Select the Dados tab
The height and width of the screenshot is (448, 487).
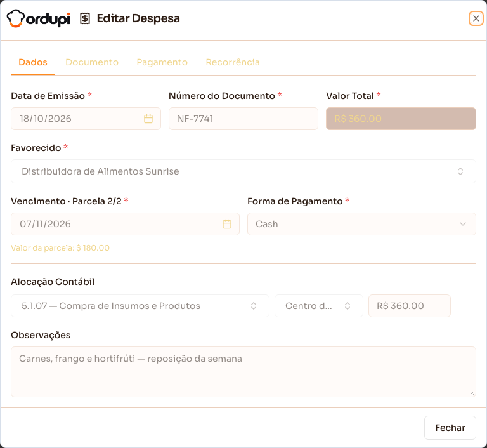[x=33, y=62]
